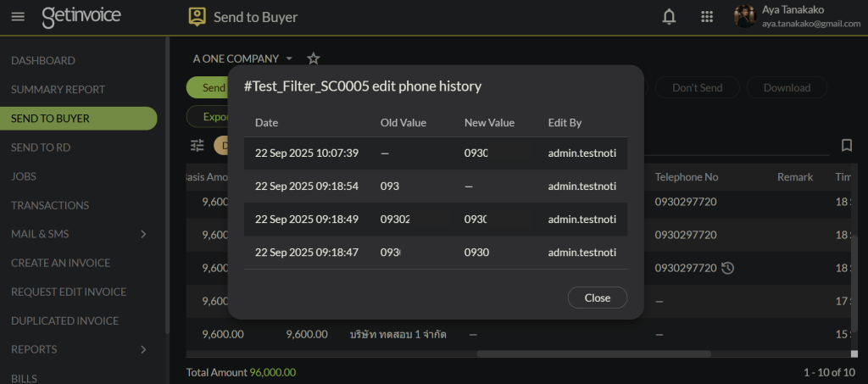Open the filter settings sliders icon
Screen dimensions: 868x384
(x=198, y=146)
